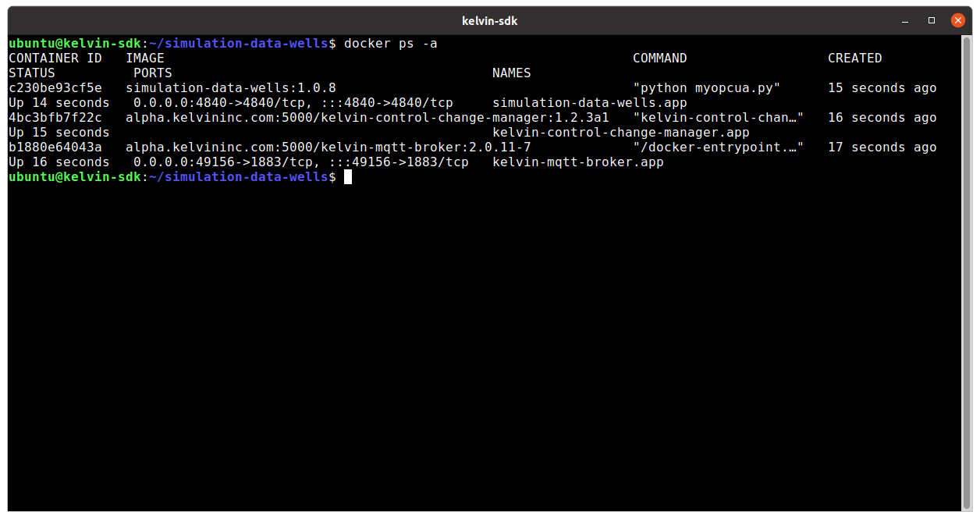This screenshot has height=519, width=980.
Task: Click the kelvin-sdk window title
Action: (x=489, y=20)
